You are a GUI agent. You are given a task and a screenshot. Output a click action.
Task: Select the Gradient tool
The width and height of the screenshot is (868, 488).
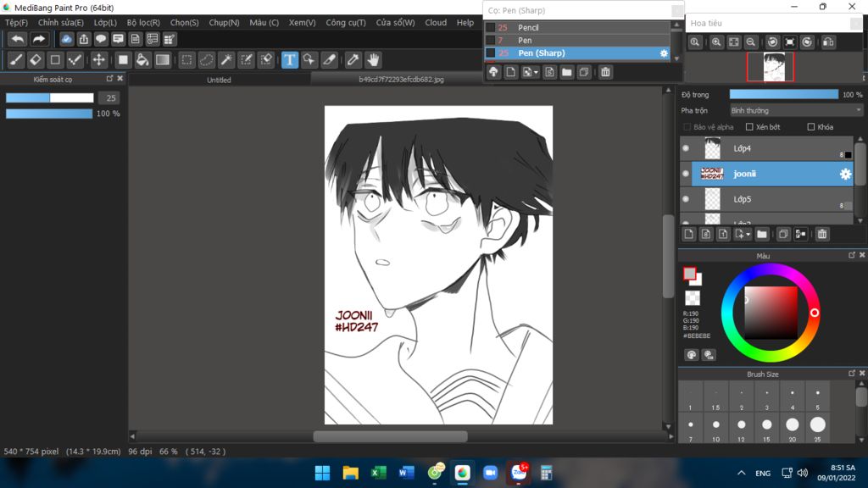point(162,60)
